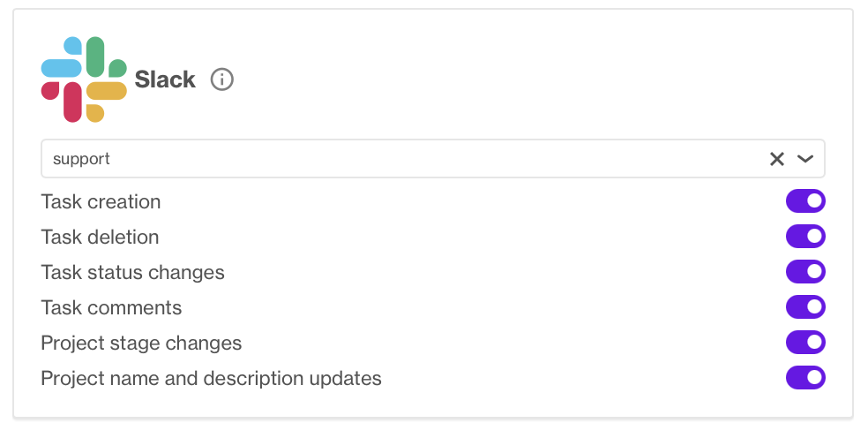Turn off Task deletion toggle
Viewport: 868px width, 438px height.
[805, 237]
